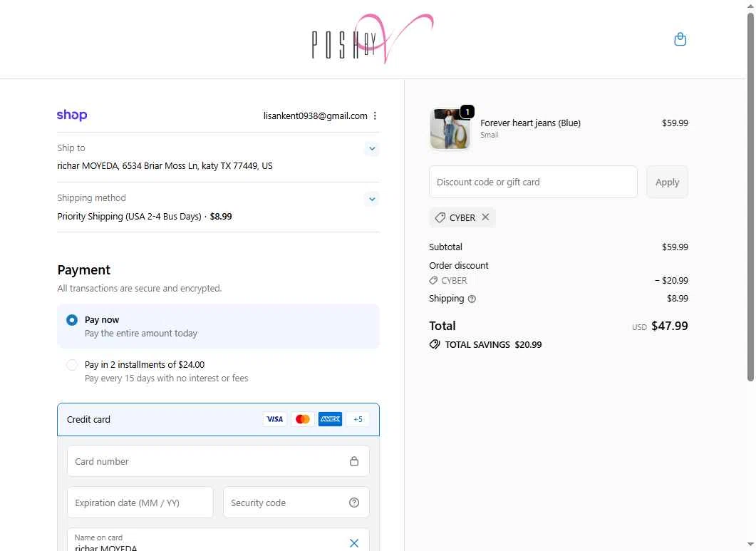Image resolution: width=756 pixels, height=551 pixels.
Task: Click the page vertical scrollbar
Action: point(750,198)
